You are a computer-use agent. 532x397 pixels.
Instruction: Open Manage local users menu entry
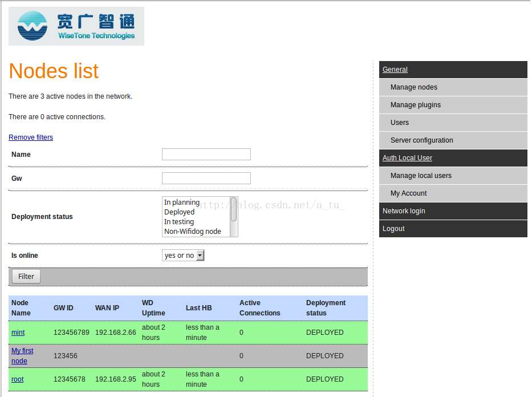pyautogui.click(x=421, y=176)
